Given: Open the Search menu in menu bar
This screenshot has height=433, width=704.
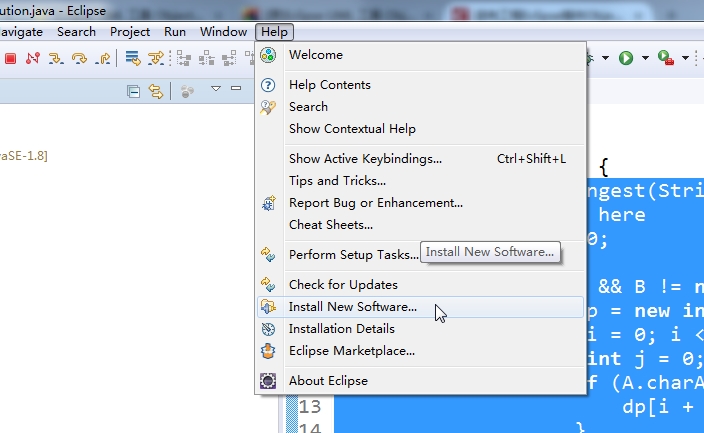Looking at the screenshot, I should click(x=76, y=32).
